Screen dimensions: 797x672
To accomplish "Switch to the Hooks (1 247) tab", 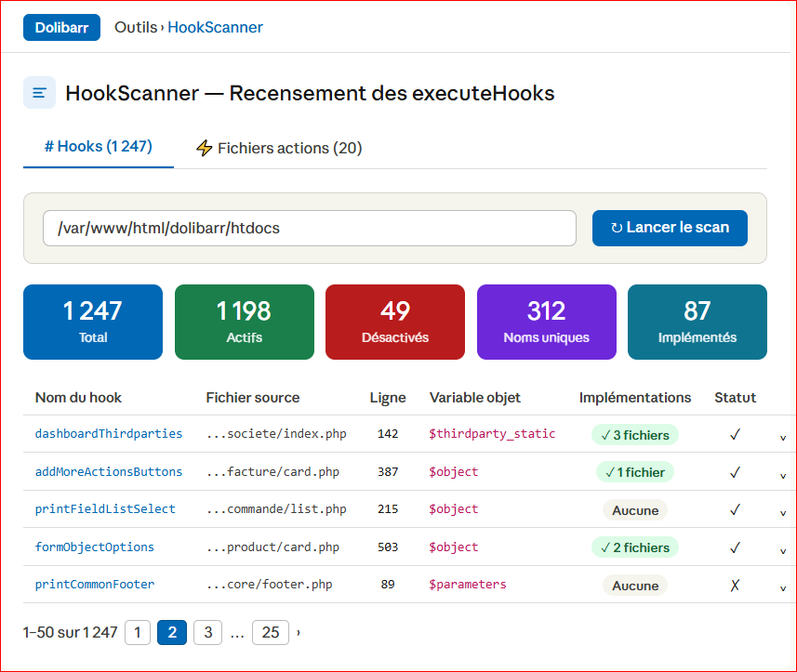I will pyautogui.click(x=99, y=147).
